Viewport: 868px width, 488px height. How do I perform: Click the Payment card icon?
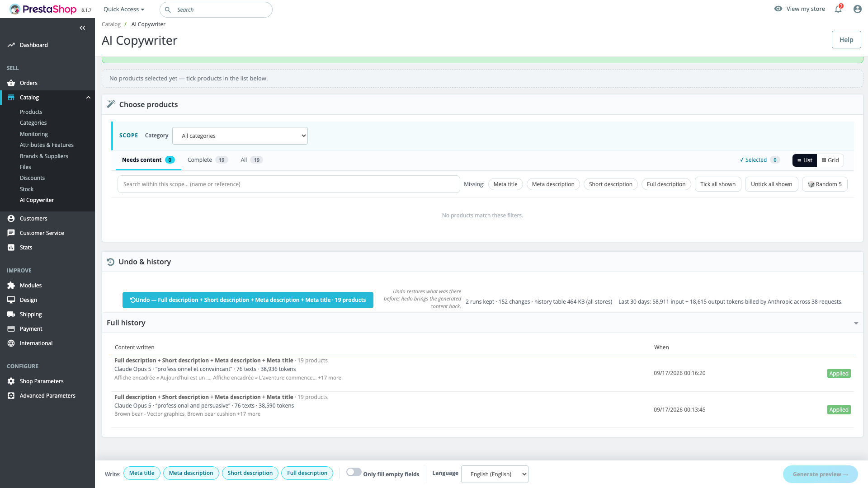pos(11,329)
